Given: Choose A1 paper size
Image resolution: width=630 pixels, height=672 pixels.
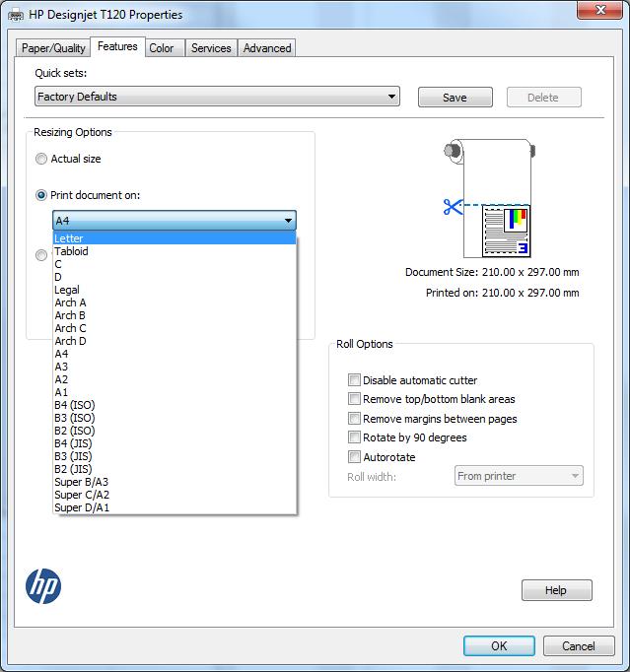Looking at the screenshot, I should (x=175, y=392).
